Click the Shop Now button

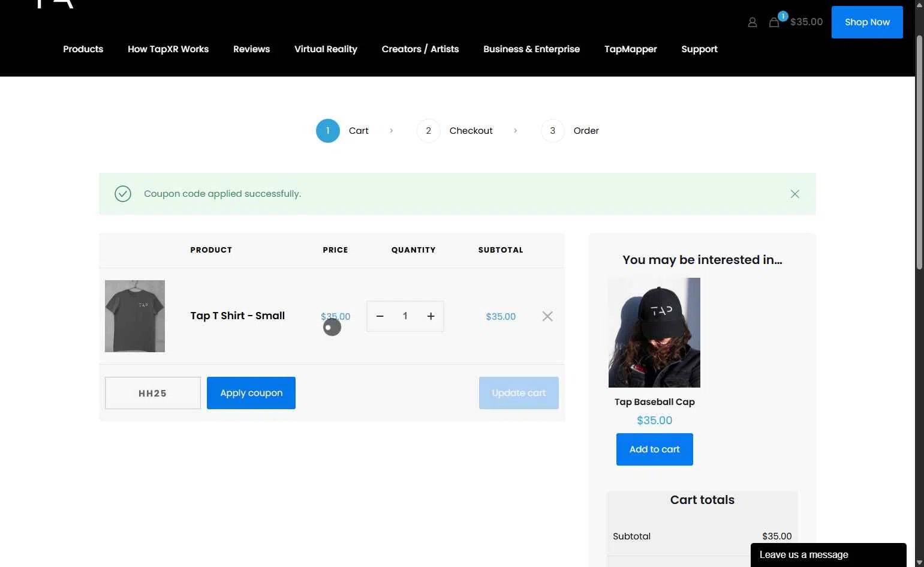coord(867,22)
